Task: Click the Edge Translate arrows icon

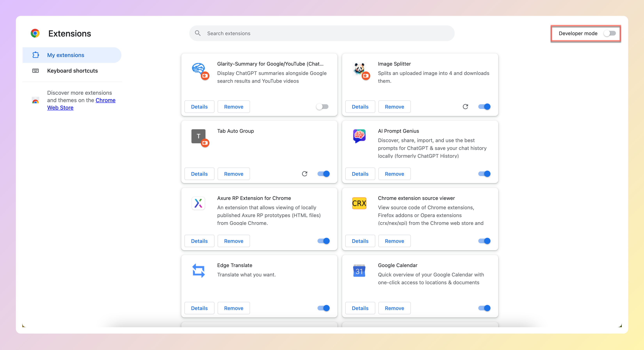Action: coord(198,270)
